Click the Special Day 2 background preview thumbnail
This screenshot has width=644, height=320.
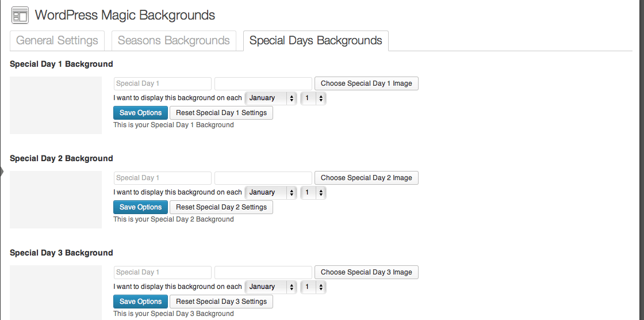pyautogui.click(x=56, y=200)
